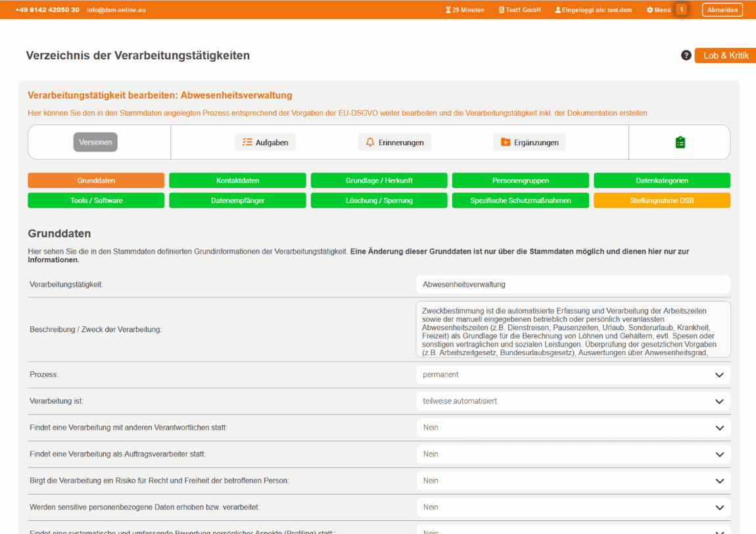Open Erinnerungen bell reminders
Viewport: 756px width, 534px height.
pyautogui.click(x=394, y=142)
